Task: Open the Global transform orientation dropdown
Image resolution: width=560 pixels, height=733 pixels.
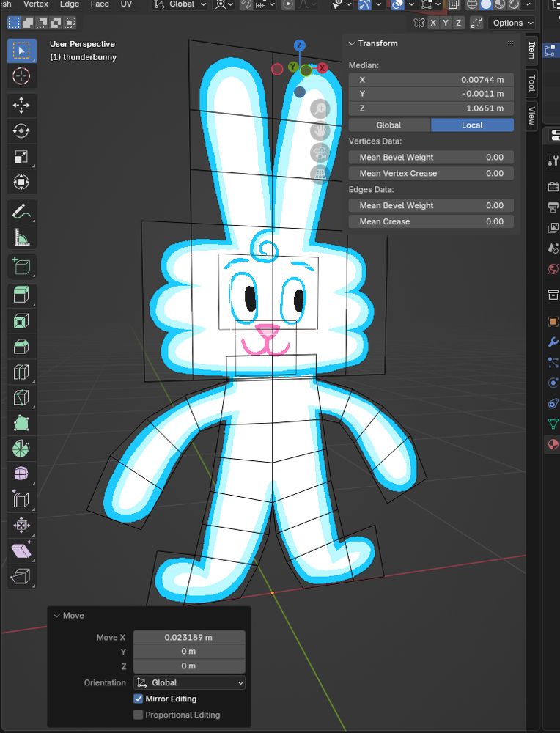Action: coord(180,4)
